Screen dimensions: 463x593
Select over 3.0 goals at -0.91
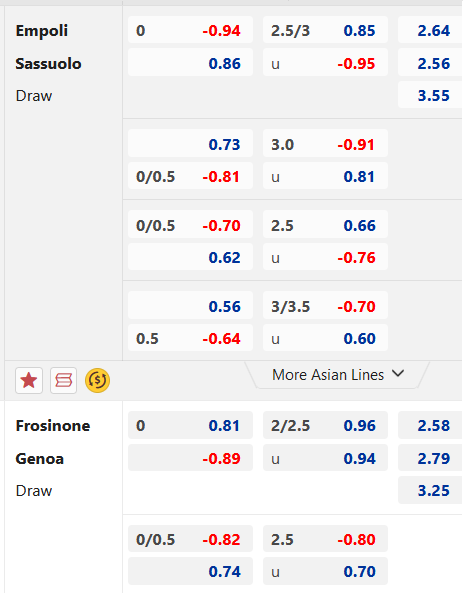pos(325,144)
